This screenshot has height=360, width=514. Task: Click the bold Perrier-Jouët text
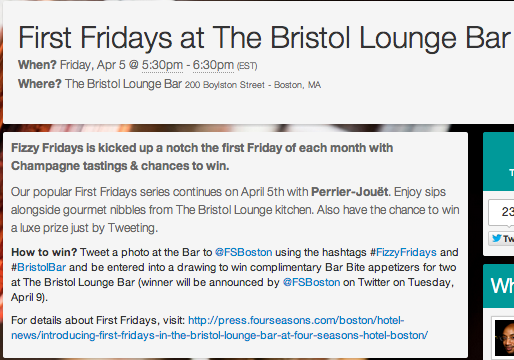pos(350,192)
